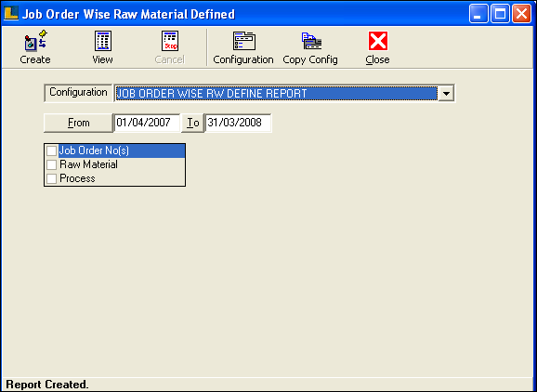
Task: Tick the Job Order No(s) checkbox
Action: pyautogui.click(x=51, y=150)
